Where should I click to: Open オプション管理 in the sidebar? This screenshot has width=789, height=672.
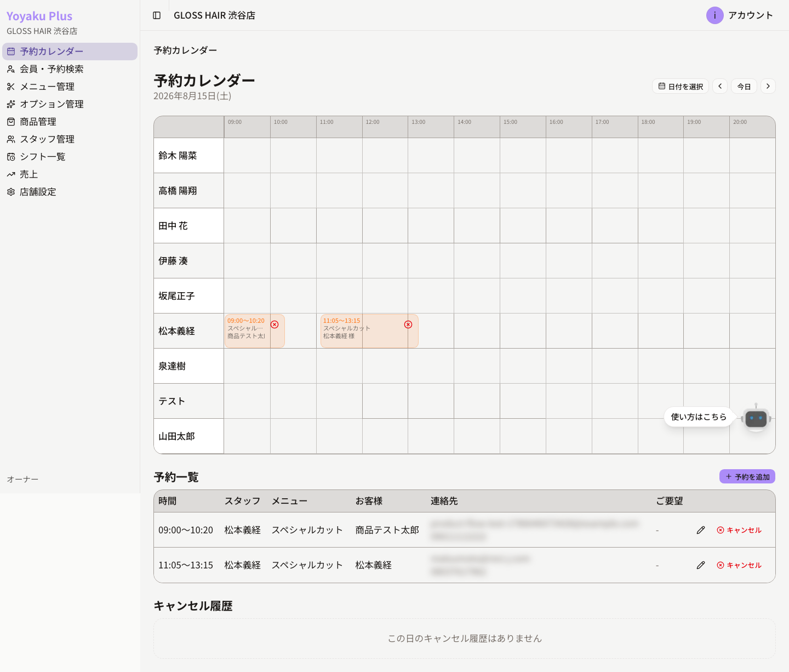coord(70,104)
